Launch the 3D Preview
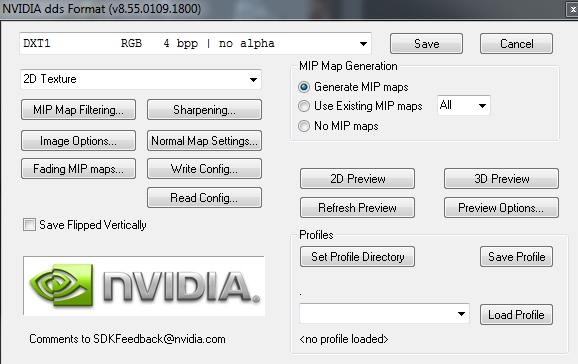Screen dimensions: 578x364 coord(501,179)
